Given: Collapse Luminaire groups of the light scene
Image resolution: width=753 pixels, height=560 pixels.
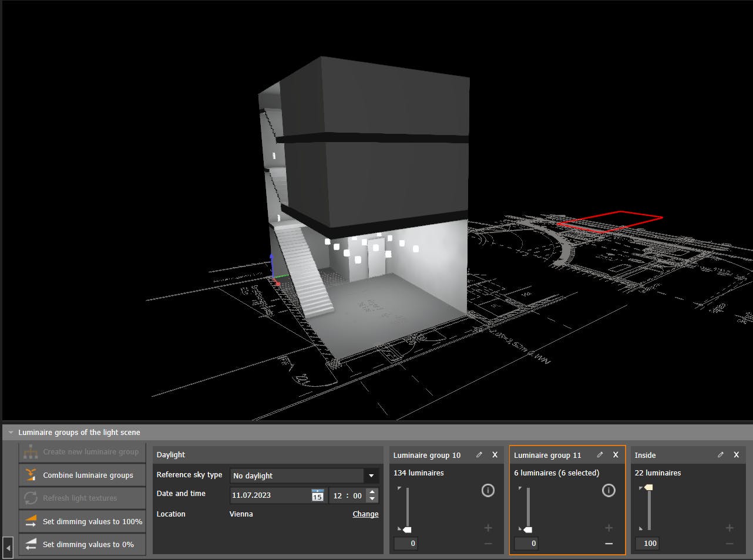Looking at the screenshot, I should pyautogui.click(x=11, y=433).
